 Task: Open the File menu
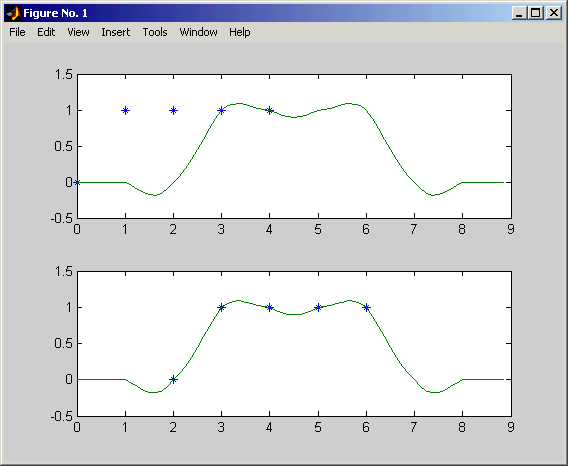17,32
